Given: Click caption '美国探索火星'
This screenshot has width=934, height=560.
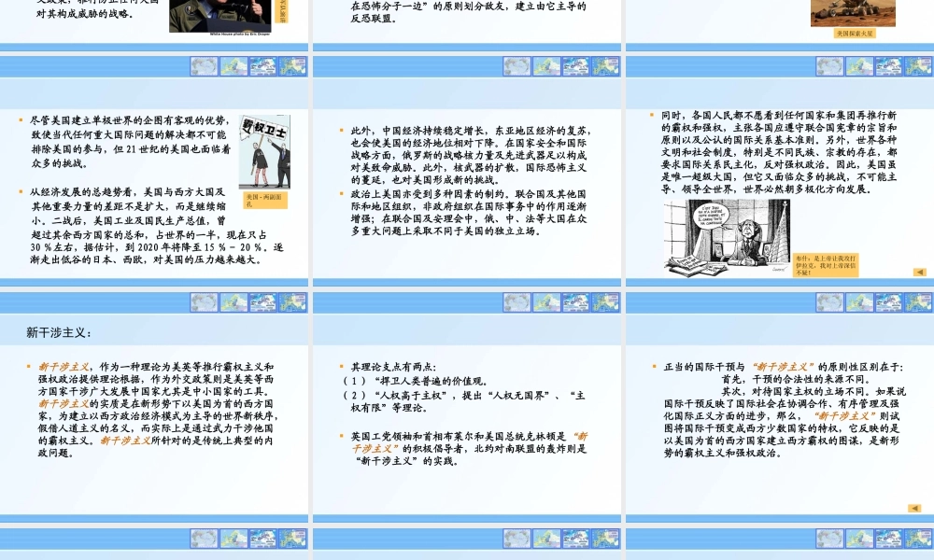Looking at the screenshot, I should click(855, 34).
